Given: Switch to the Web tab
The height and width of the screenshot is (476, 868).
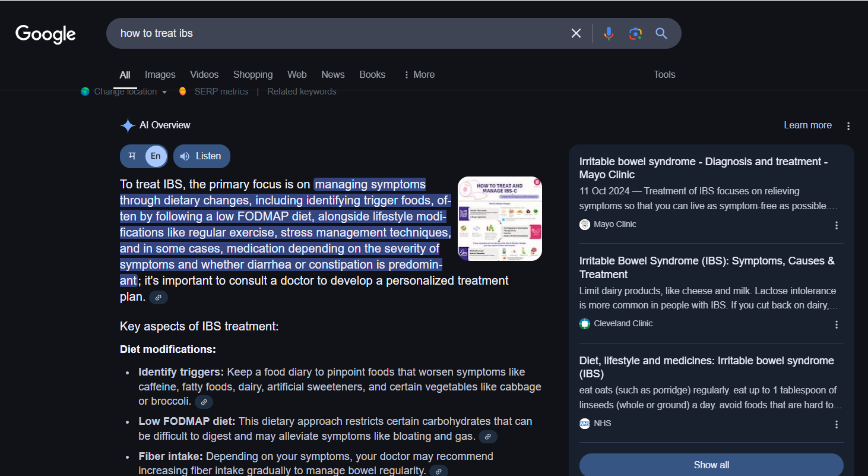Looking at the screenshot, I should [x=297, y=75].
